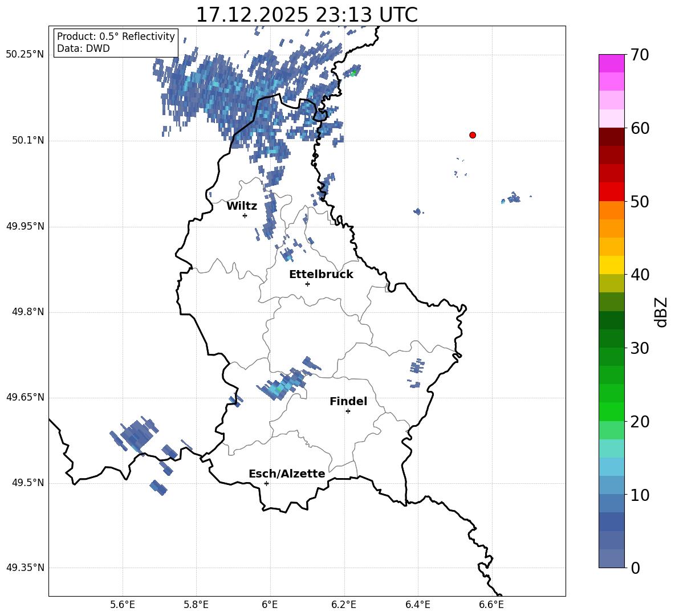Viewport: 675px width, 616px height.
Task: Click the 50.25°N latitude label
Action: click(25, 55)
